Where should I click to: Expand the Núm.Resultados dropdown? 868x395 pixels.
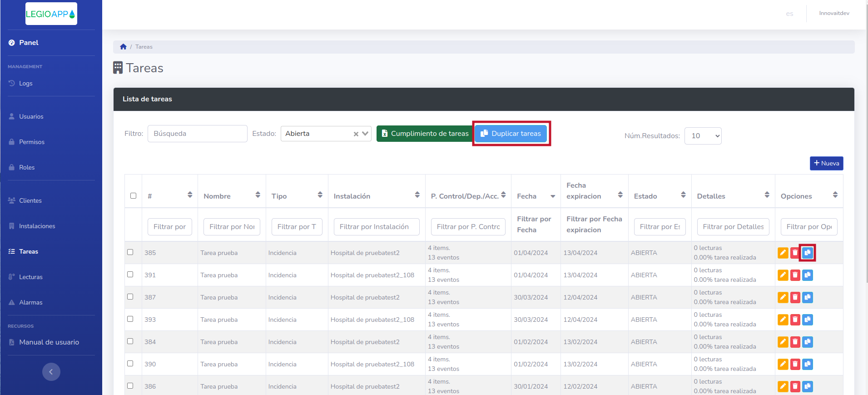click(703, 136)
